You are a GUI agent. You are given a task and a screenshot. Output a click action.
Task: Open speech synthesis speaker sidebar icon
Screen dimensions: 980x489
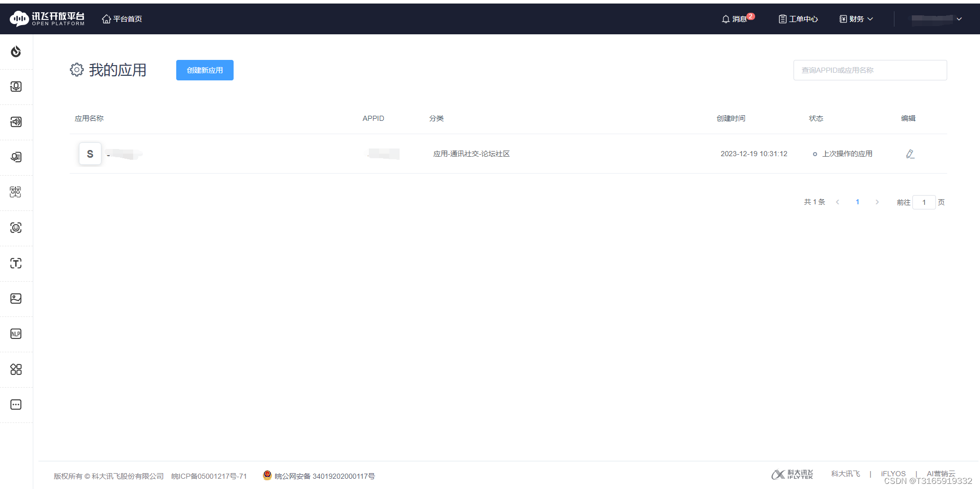16,122
